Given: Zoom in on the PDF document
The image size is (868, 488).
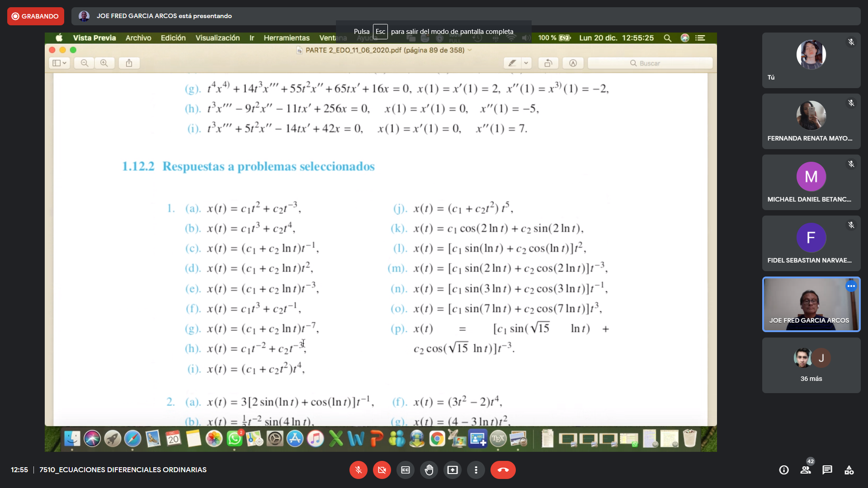Looking at the screenshot, I should point(105,63).
